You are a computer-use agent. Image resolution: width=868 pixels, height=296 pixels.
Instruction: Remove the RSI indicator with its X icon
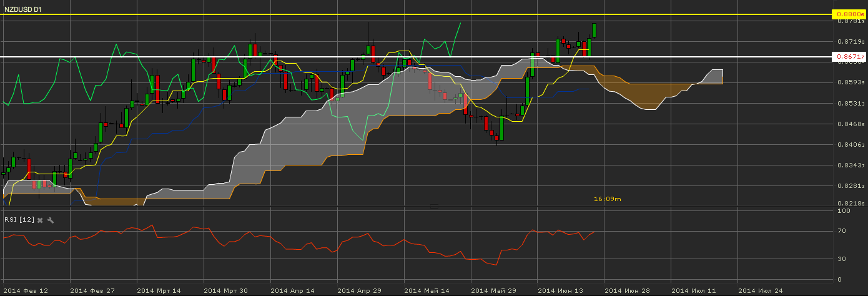[x=40, y=220]
